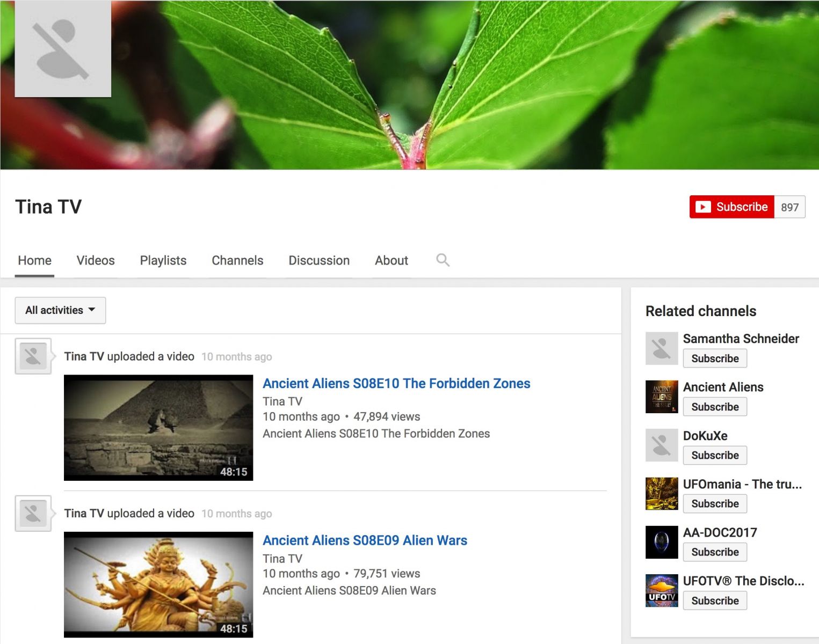The width and height of the screenshot is (819, 644).
Task: Click the 79,751 views text
Action: point(387,574)
